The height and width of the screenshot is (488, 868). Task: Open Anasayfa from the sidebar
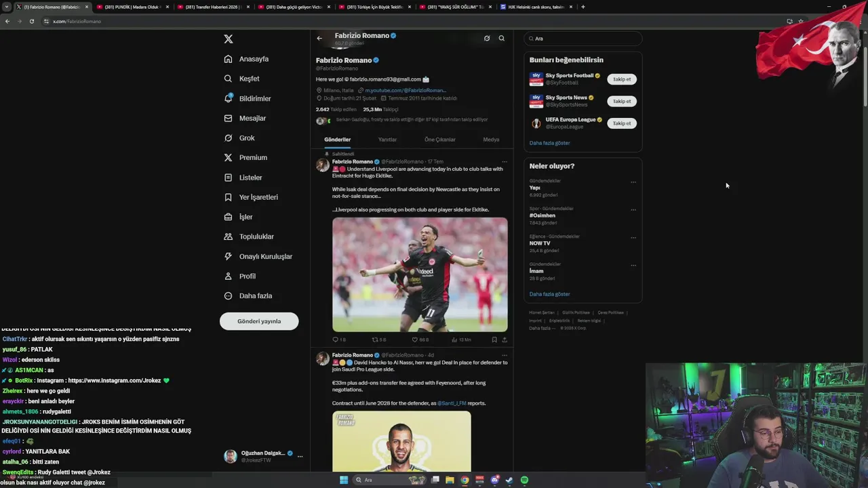coord(246,59)
